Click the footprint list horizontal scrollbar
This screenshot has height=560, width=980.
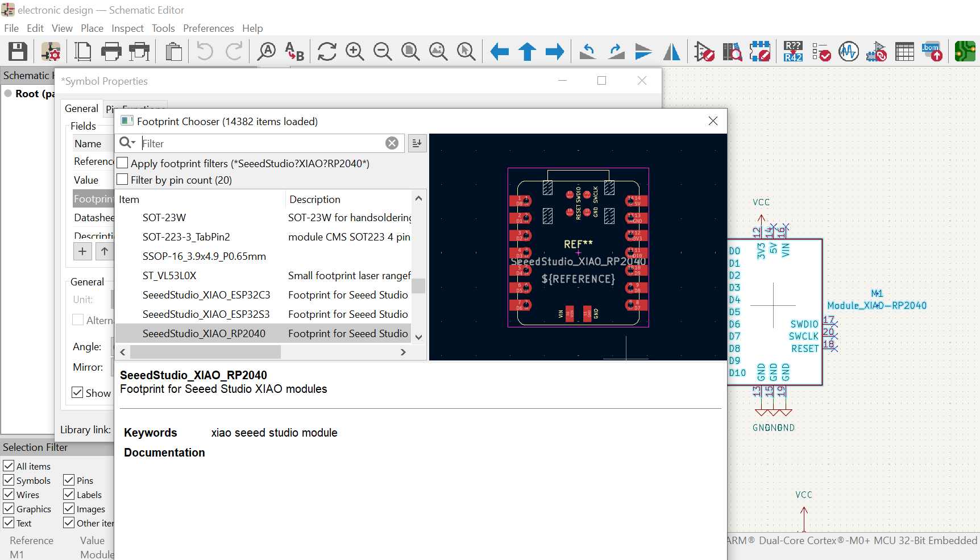click(x=205, y=352)
